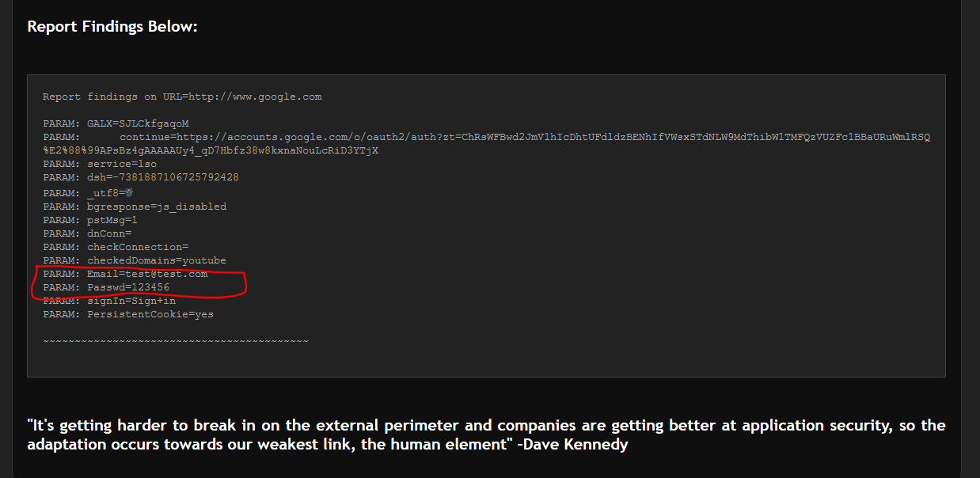980x478 pixels.
Task: Click the bgresponse=js_disabled parameter
Action: [x=157, y=207]
